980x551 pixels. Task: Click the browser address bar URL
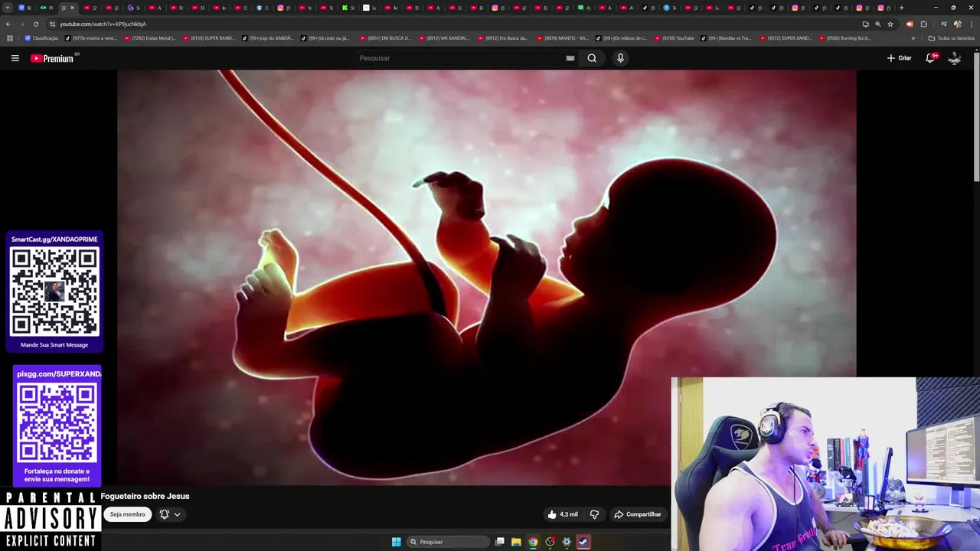pyautogui.click(x=103, y=24)
